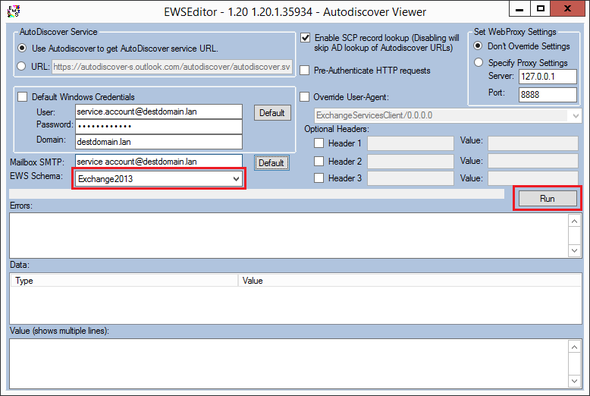Screen dimensions: 590x396
Task: Enable Override User-Agent checkbox
Action: (304, 97)
